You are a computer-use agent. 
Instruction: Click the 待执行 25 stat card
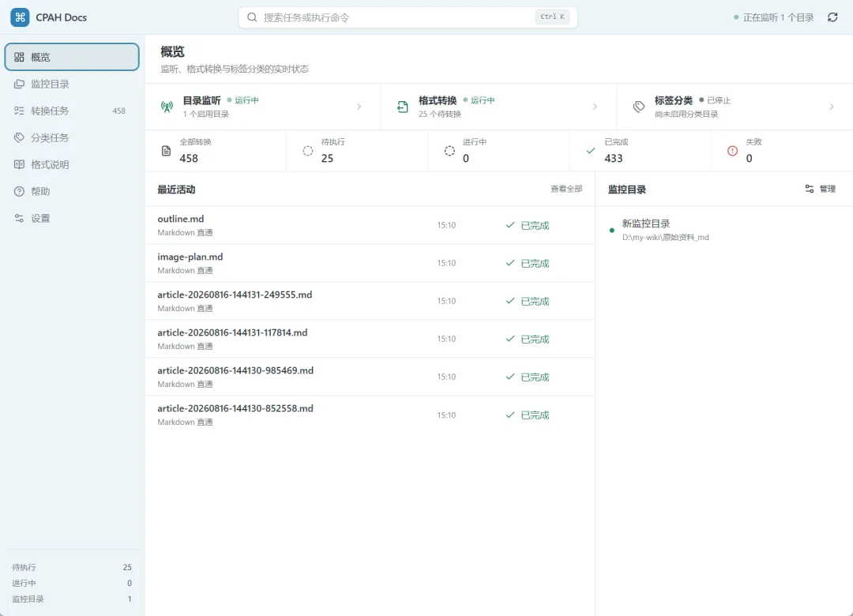358,151
